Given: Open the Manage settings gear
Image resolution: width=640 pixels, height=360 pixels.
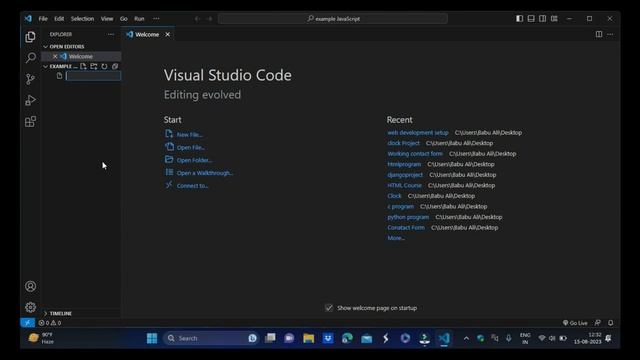Looking at the screenshot, I should pos(30,307).
